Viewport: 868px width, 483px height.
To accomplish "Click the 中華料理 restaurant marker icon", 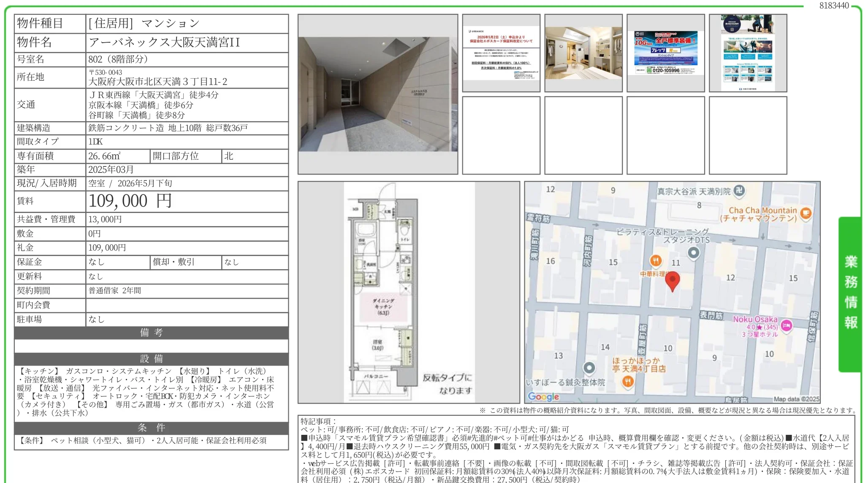I will coord(655,261).
